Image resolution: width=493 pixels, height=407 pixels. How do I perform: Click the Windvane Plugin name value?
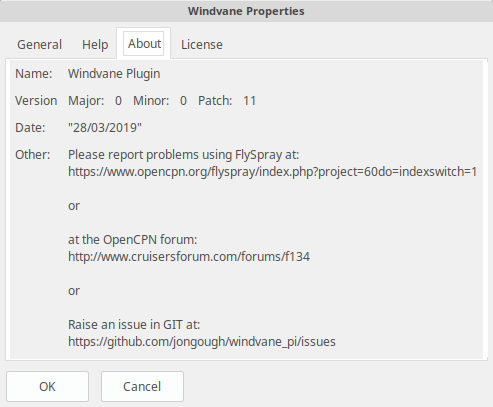click(x=114, y=74)
